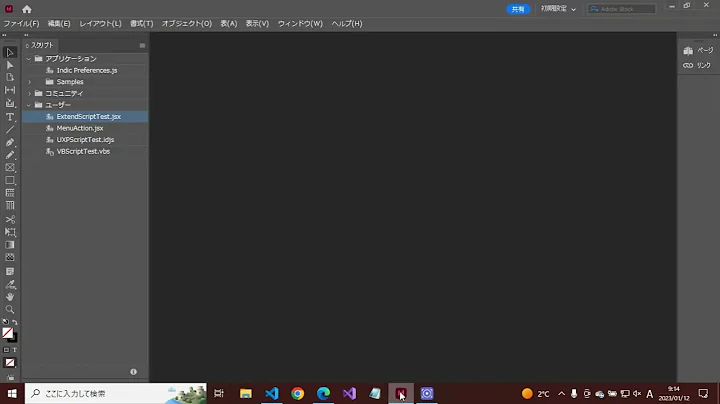Click the Fill color box
The height and width of the screenshot is (404, 720).
tap(7, 333)
